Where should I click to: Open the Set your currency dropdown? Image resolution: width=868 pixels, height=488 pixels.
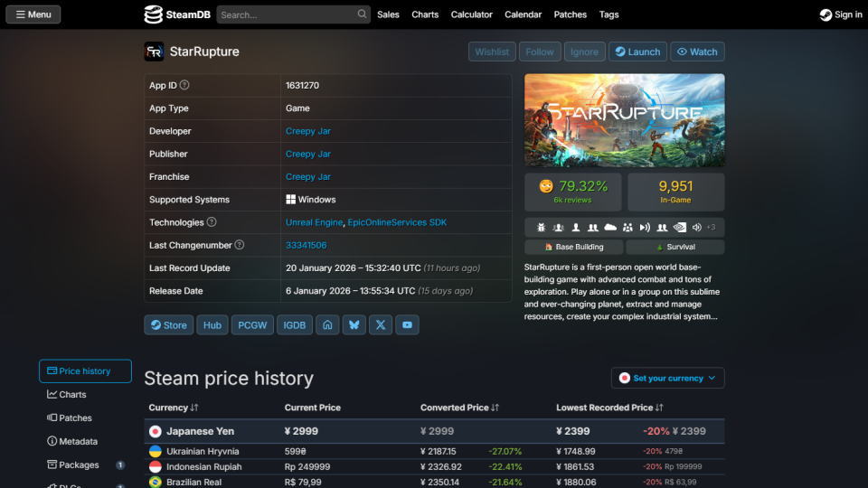[x=667, y=378]
